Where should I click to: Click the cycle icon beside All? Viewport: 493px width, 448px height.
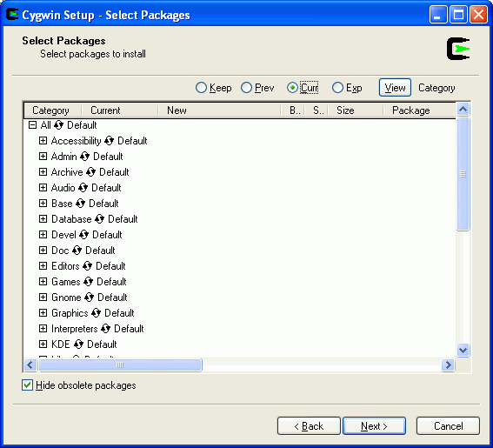coord(58,125)
